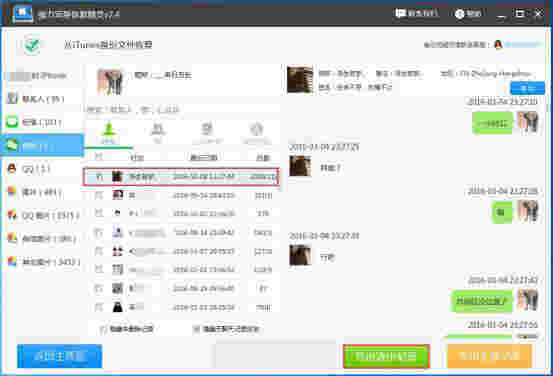Click the customer service QQ number link

coord(523,44)
